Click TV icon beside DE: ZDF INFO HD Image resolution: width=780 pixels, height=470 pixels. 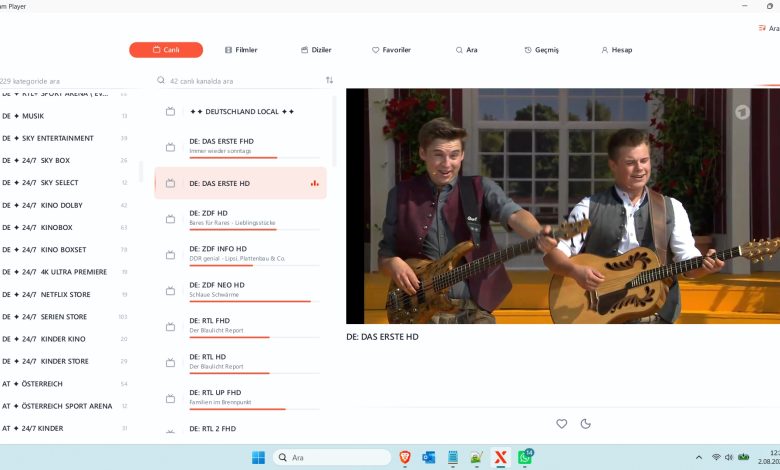coord(170,255)
